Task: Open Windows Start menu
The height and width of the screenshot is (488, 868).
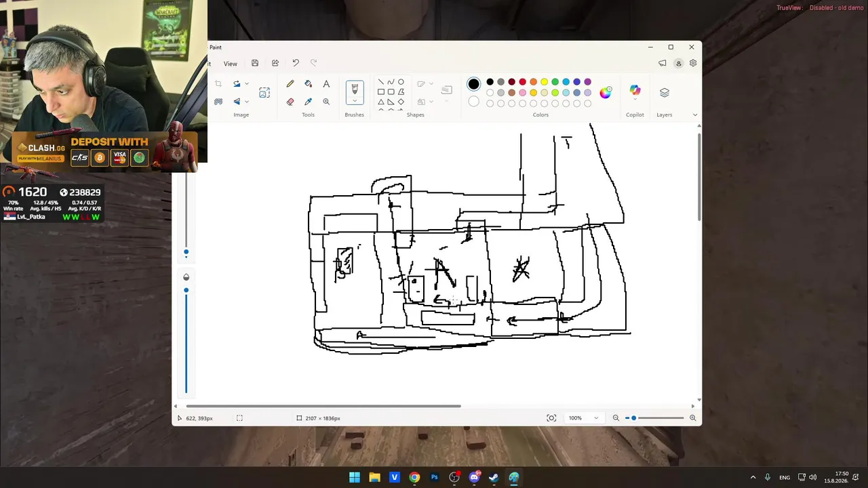Action: point(355,477)
